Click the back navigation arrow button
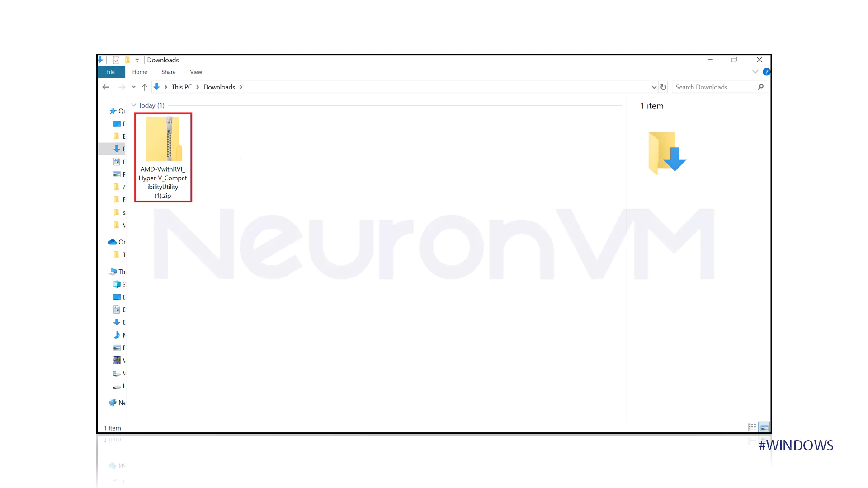This screenshot has width=868, height=488. point(105,86)
